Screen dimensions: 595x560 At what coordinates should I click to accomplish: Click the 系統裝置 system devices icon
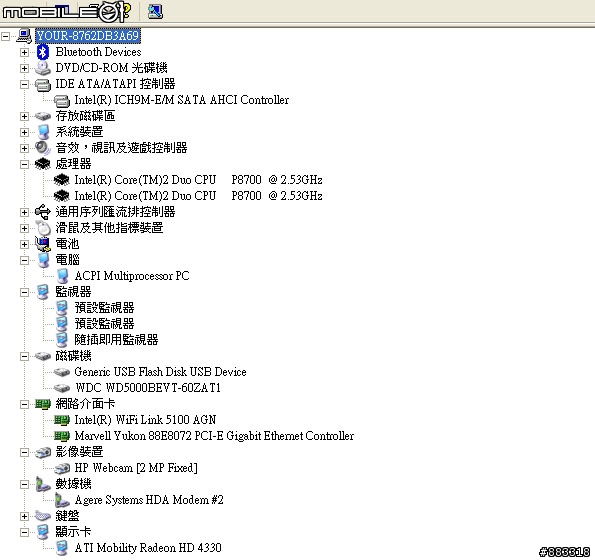tap(44, 132)
